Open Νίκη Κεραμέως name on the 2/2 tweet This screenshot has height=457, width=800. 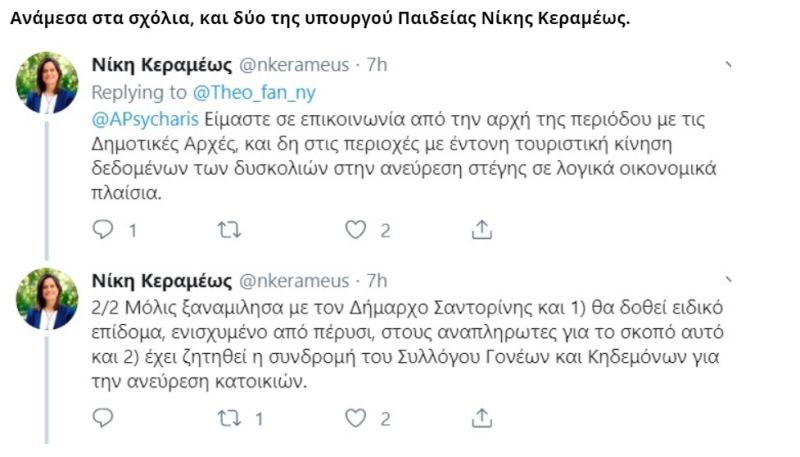[x=160, y=278]
